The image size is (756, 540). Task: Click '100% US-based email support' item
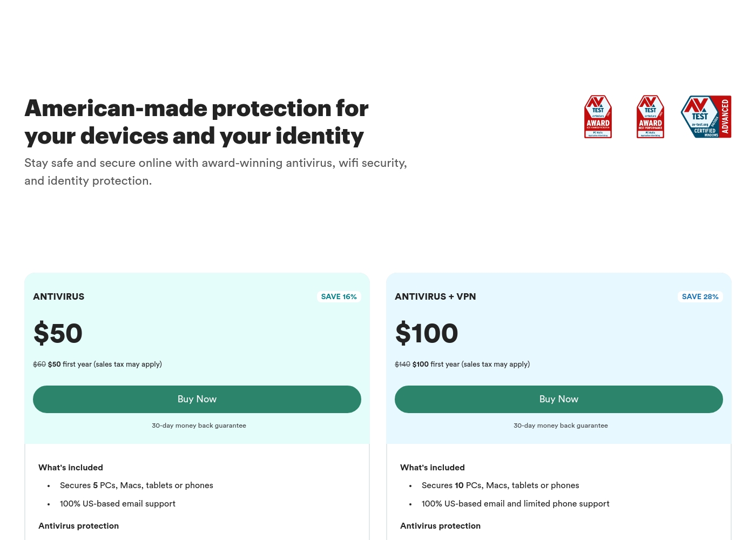(118, 504)
